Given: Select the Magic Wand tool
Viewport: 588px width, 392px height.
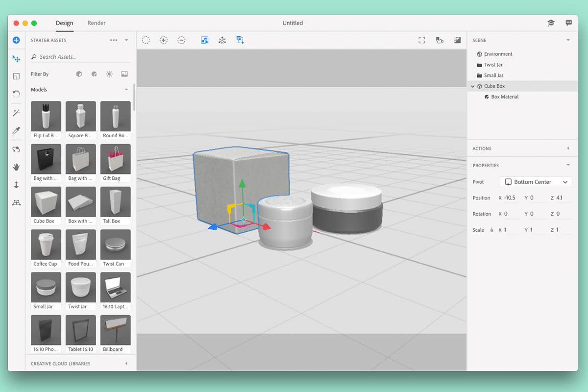Looking at the screenshot, I should (x=16, y=113).
